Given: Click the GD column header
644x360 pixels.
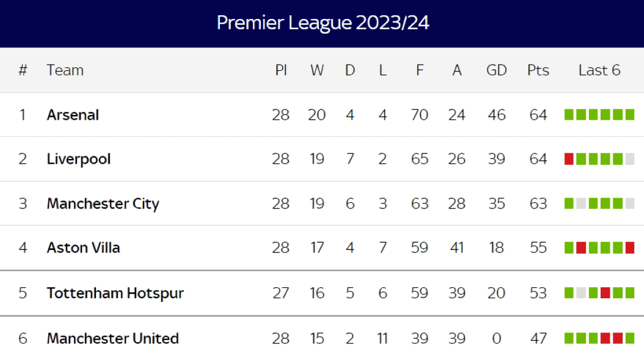Looking at the screenshot, I should pyautogui.click(x=496, y=70).
